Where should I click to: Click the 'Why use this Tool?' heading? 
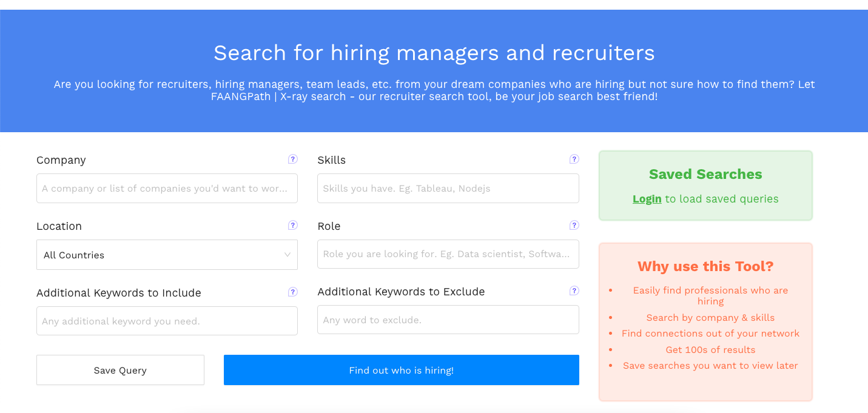(705, 266)
